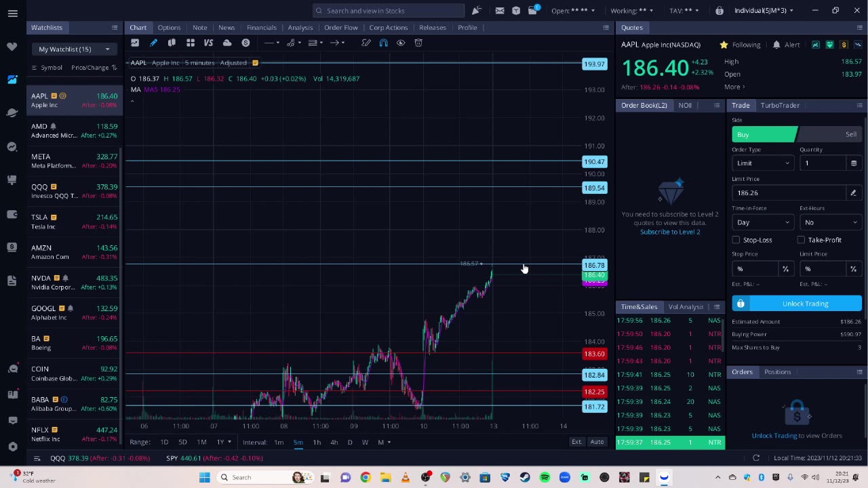Click the dollar circle icon in chart toolbar
The image size is (868, 488).
coord(245,43)
